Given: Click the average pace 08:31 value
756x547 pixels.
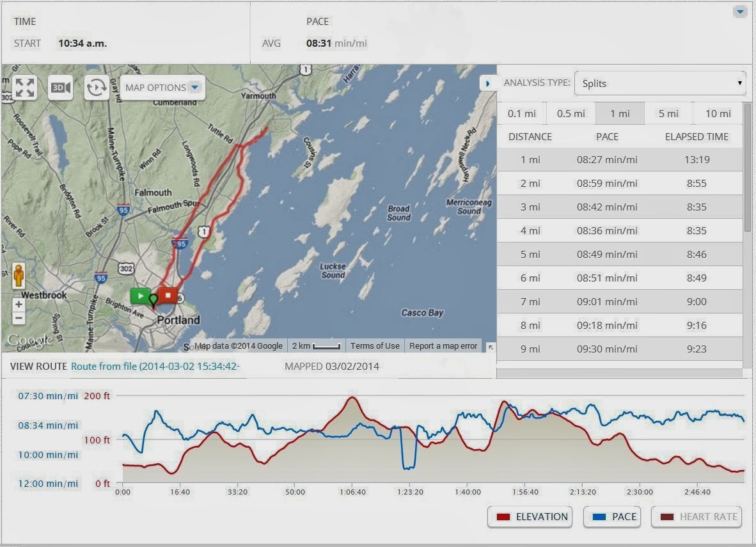Looking at the screenshot, I should pyautogui.click(x=319, y=44).
